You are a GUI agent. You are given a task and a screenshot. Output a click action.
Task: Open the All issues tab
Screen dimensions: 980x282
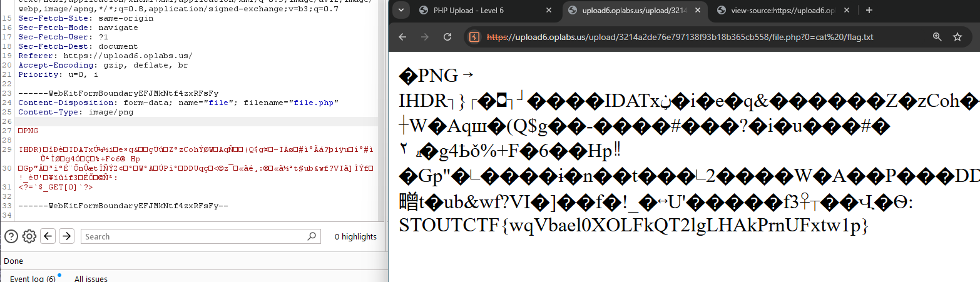tap(91, 278)
